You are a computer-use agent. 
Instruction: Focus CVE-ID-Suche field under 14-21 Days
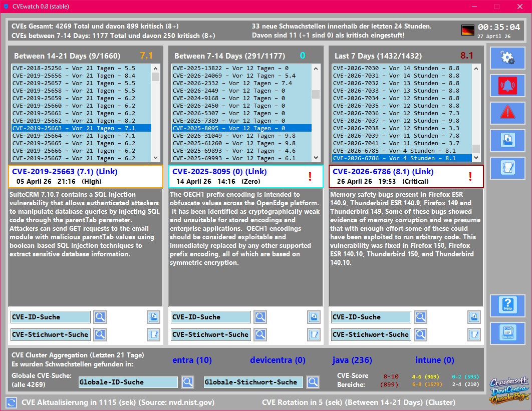[51, 317]
